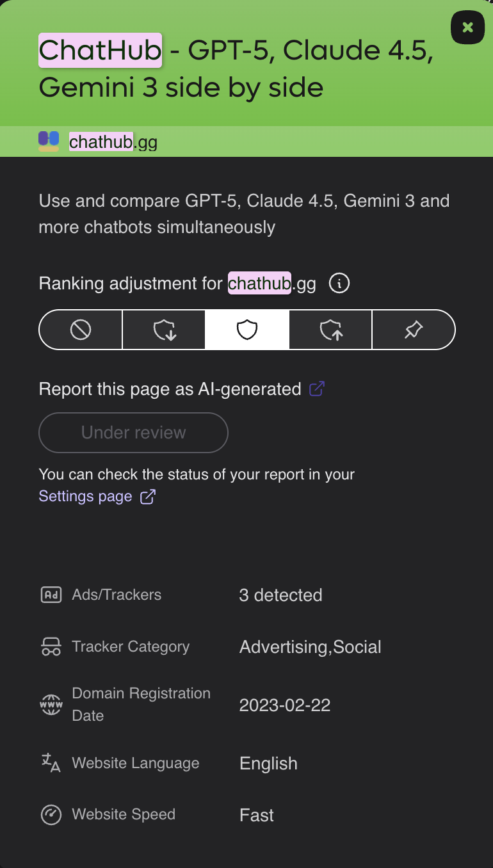
Task: Select the normal ranking shield option
Action: tap(247, 330)
